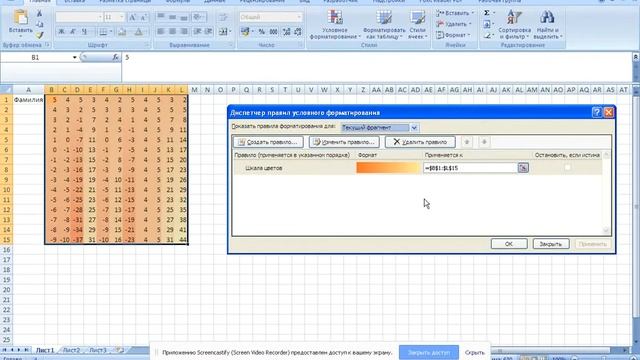Click the column M header
The width and height of the screenshot is (640, 360).
pyautogui.click(x=194, y=90)
